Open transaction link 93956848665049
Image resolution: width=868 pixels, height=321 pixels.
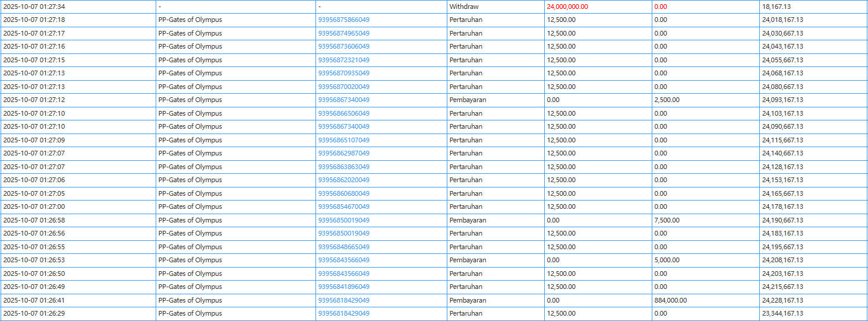[x=343, y=247]
